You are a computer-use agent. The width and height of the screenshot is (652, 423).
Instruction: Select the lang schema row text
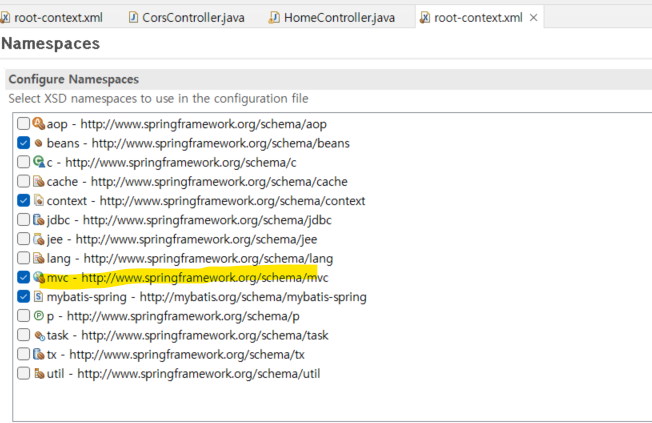(190, 259)
